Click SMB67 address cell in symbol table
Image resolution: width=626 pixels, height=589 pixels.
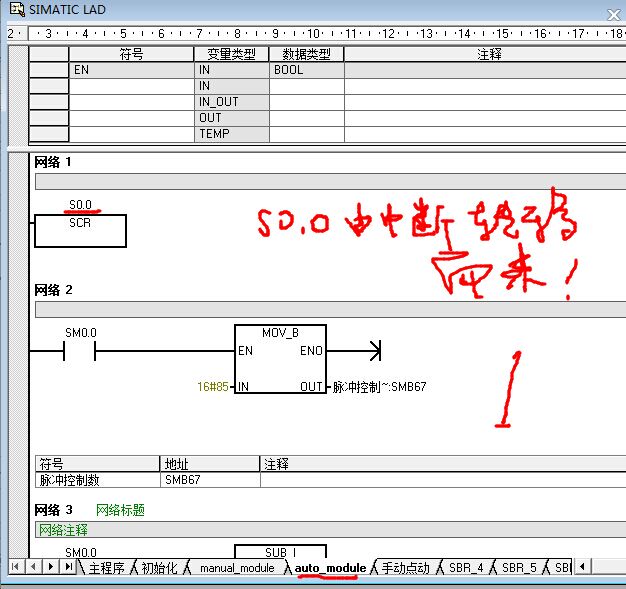click(210, 480)
